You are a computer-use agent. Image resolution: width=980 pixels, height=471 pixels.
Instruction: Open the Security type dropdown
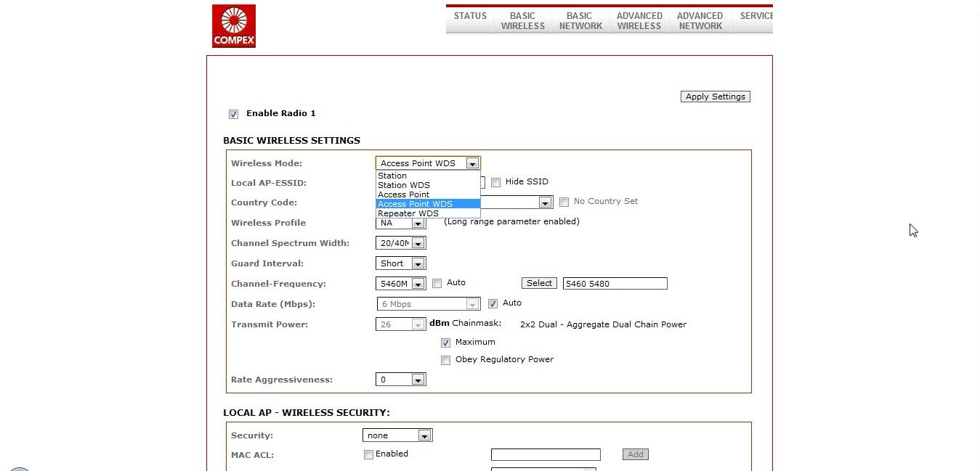click(397, 435)
